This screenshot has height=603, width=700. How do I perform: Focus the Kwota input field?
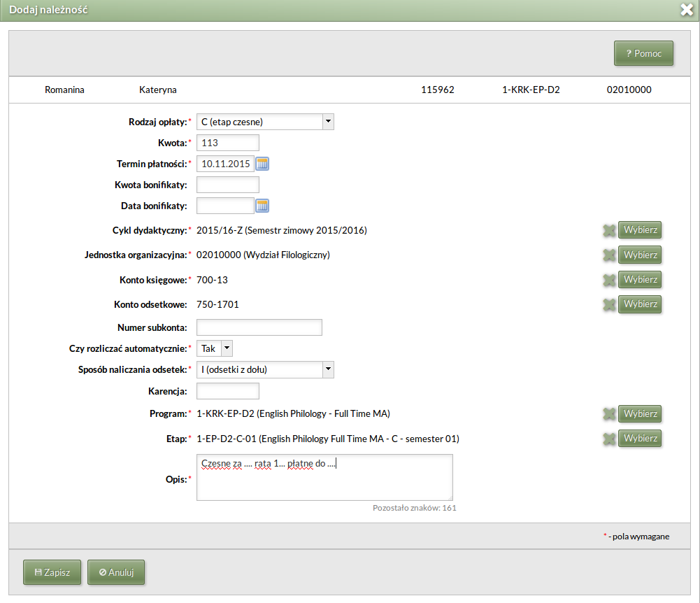228,143
